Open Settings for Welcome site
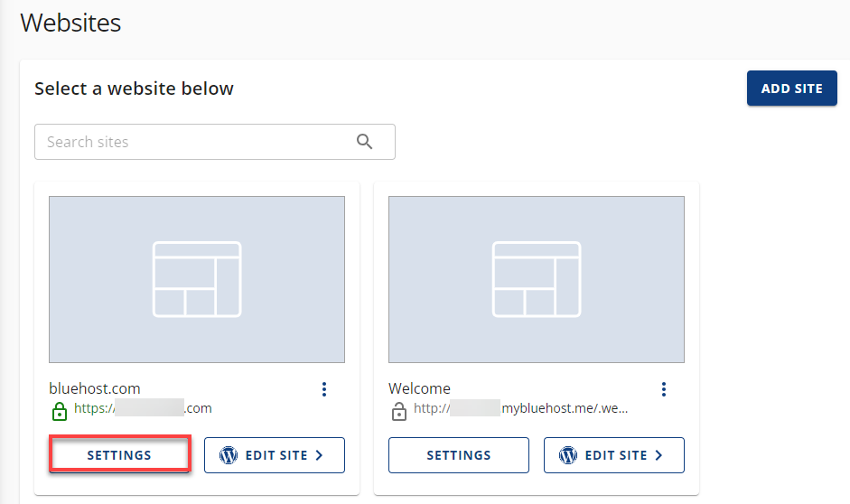Screen dimensions: 850x504 (x=459, y=455)
